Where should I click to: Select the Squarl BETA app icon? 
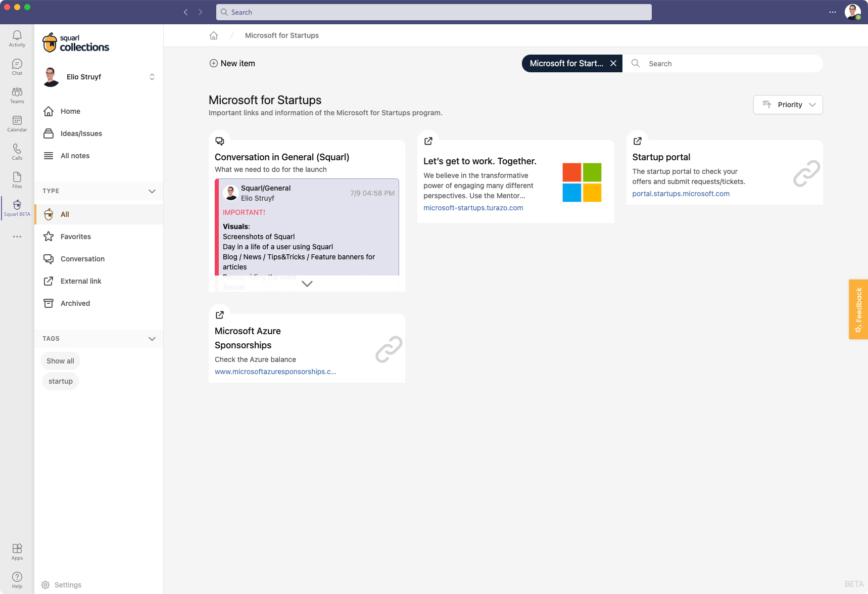(x=17, y=208)
